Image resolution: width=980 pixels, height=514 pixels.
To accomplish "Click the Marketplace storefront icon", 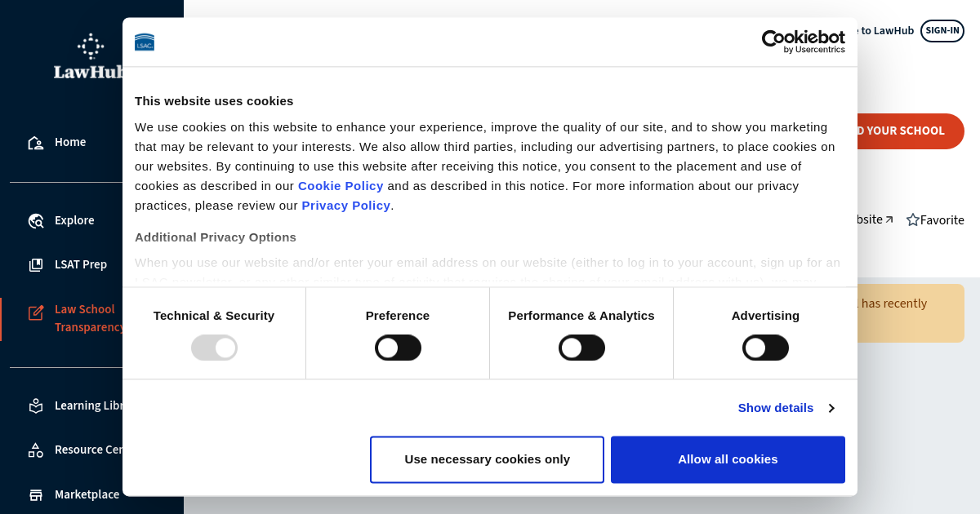I will 36,494.
